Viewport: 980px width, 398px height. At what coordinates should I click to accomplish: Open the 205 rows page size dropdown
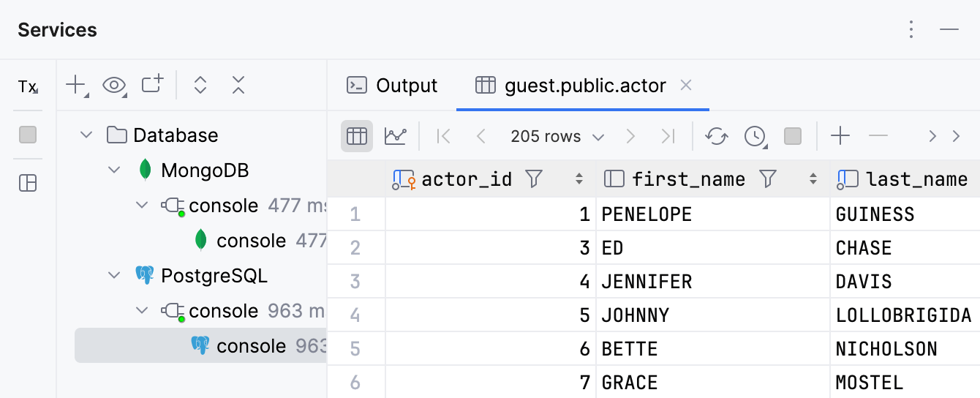click(557, 137)
